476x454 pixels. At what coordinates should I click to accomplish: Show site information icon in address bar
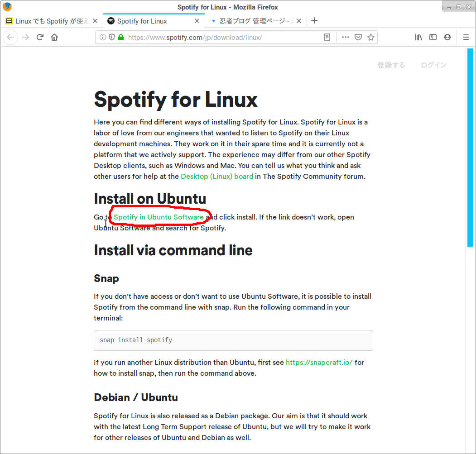tap(103, 37)
